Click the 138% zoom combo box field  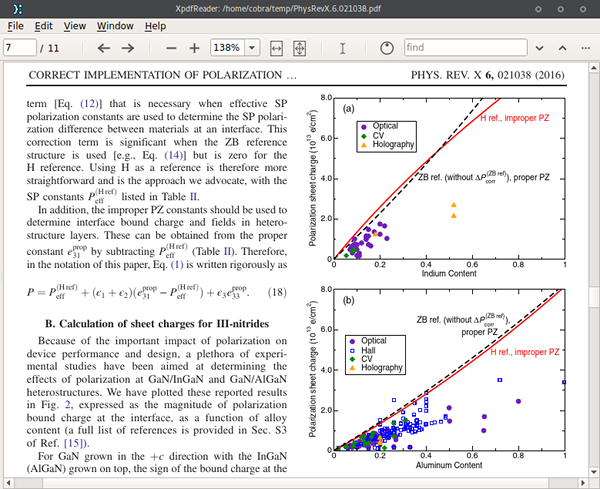pos(227,48)
